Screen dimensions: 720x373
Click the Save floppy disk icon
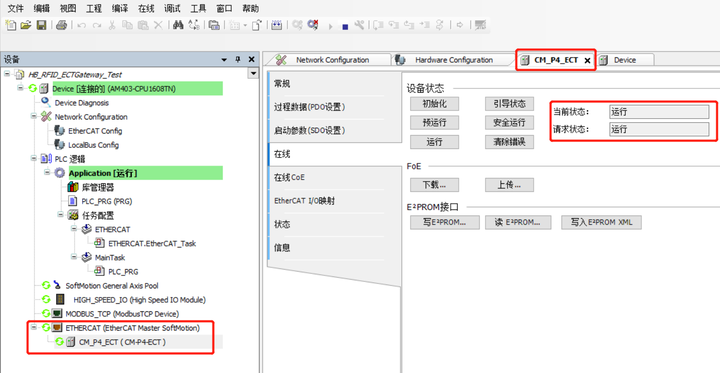[41, 25]
